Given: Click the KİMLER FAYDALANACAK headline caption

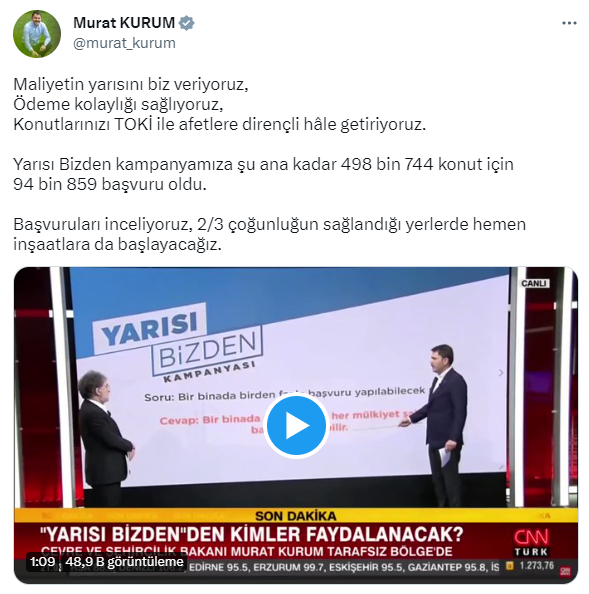Looking at the screenshot, I should [252, 535].
